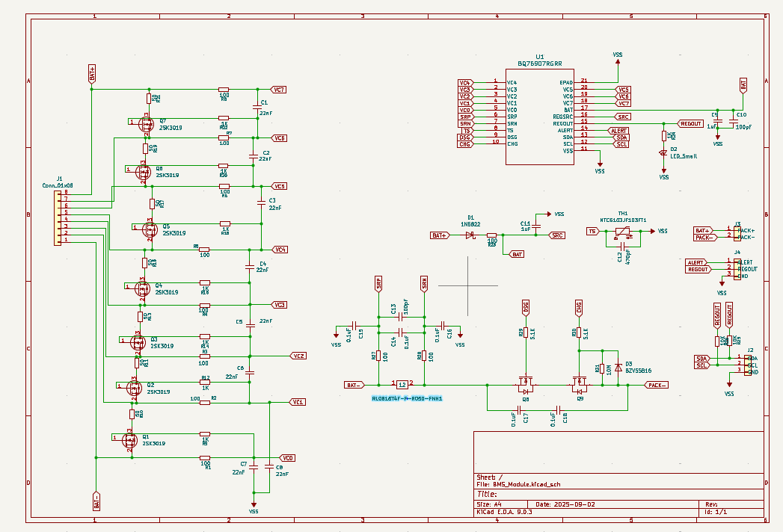Click the VC7 label beside capacitor C1
Screen dimensions: 783x532
[x=278, y=90]
